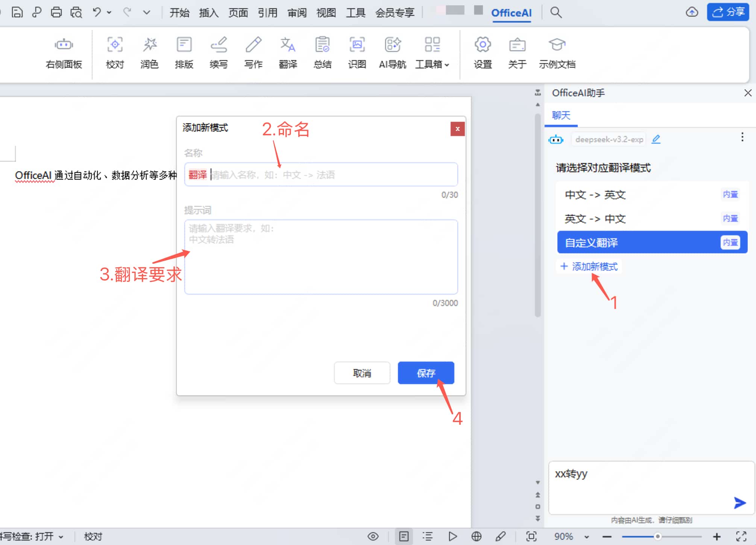Open the 翻译 translation tool
756x545 pixels.
click(288, 53)
